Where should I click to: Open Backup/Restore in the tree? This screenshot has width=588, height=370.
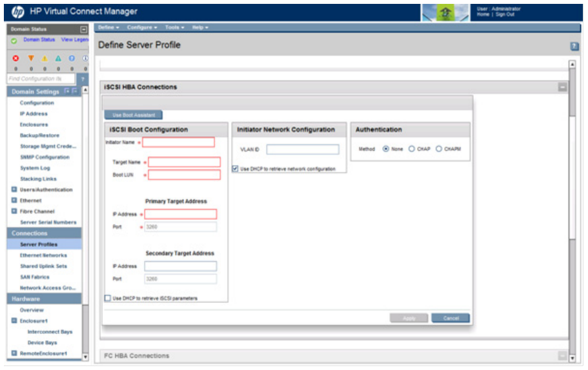point(39,135)
